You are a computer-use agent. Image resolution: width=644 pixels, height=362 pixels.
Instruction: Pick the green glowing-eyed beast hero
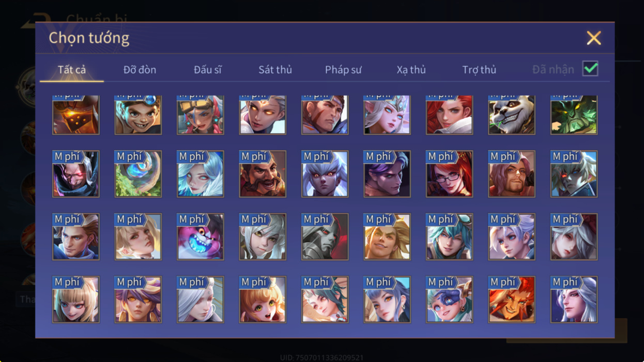(574, 115)
